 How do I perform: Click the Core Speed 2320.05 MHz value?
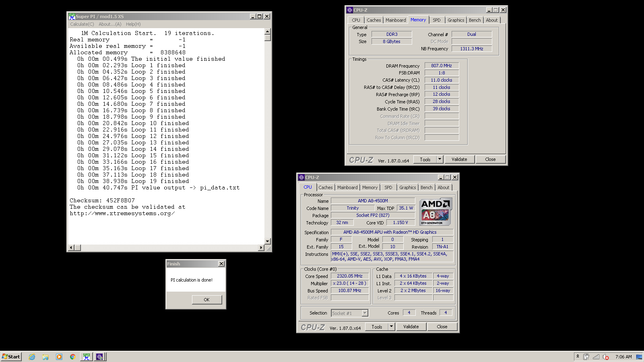[x=350, y=276]
